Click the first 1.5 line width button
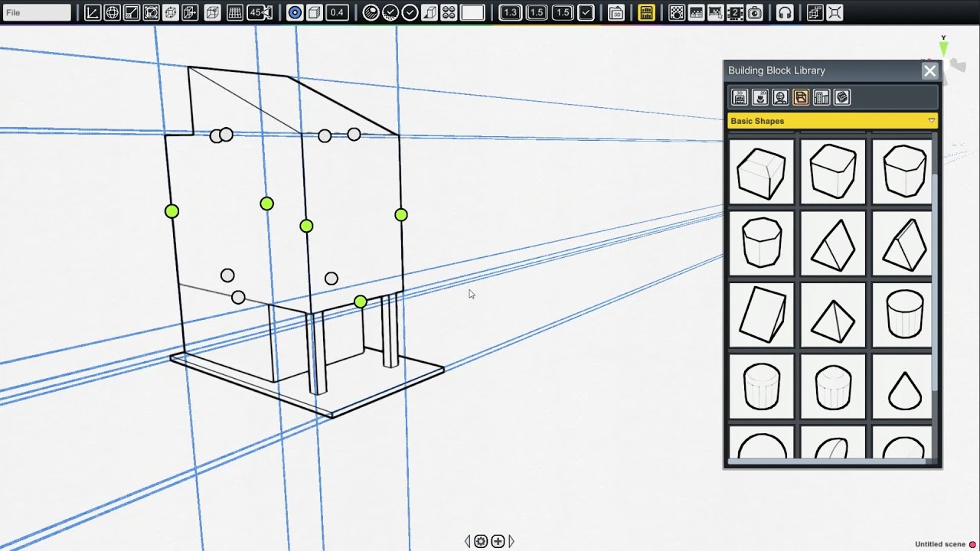Image resolution: width=980 pixels, height=551 pixels. click(537, 12)
